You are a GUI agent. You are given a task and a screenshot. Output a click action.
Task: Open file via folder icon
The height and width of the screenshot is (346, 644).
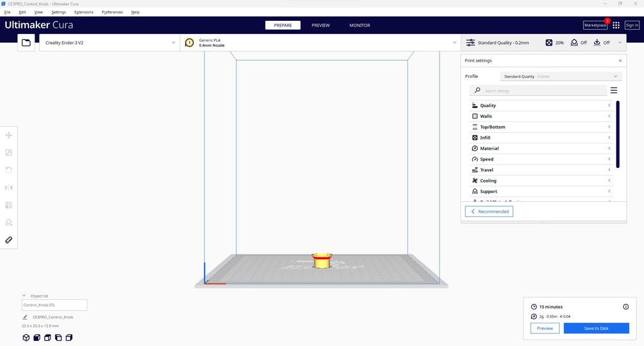click(26, 43)
